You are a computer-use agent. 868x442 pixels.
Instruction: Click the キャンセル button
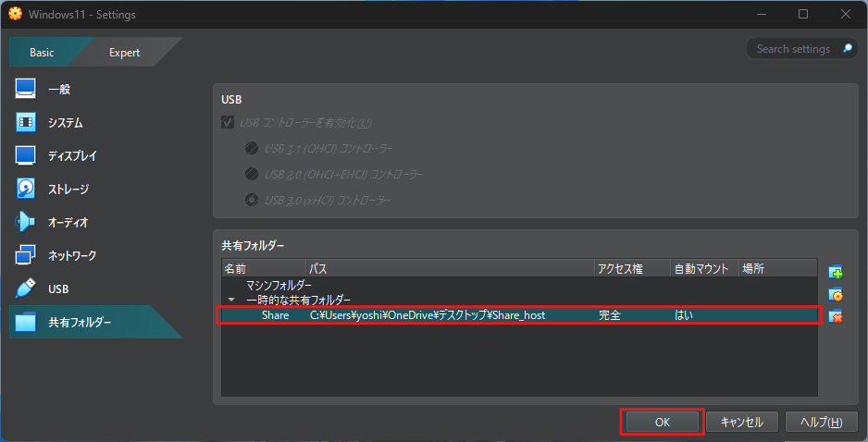click(x=742, y=422)
